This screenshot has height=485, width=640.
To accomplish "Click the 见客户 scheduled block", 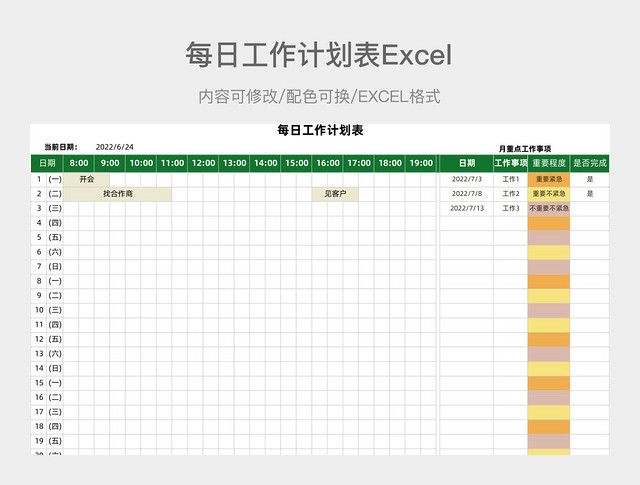I will [335, 194].
